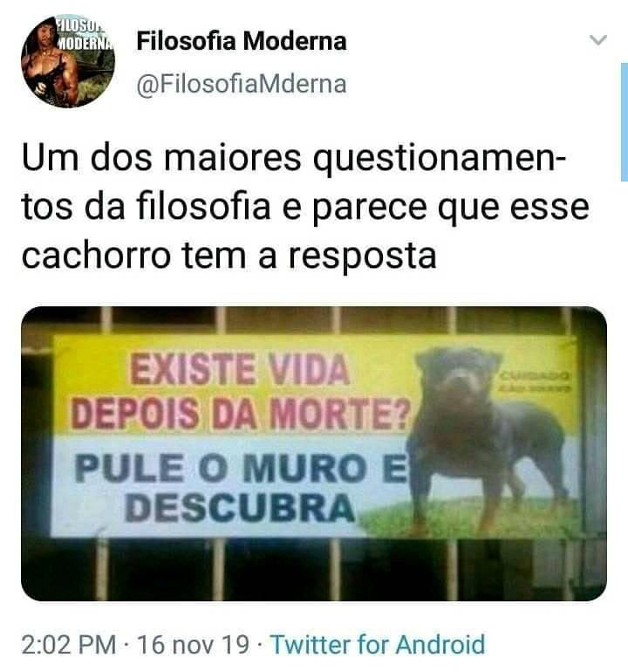Select the word 'cachorro' in the tweet

[97, 256]
